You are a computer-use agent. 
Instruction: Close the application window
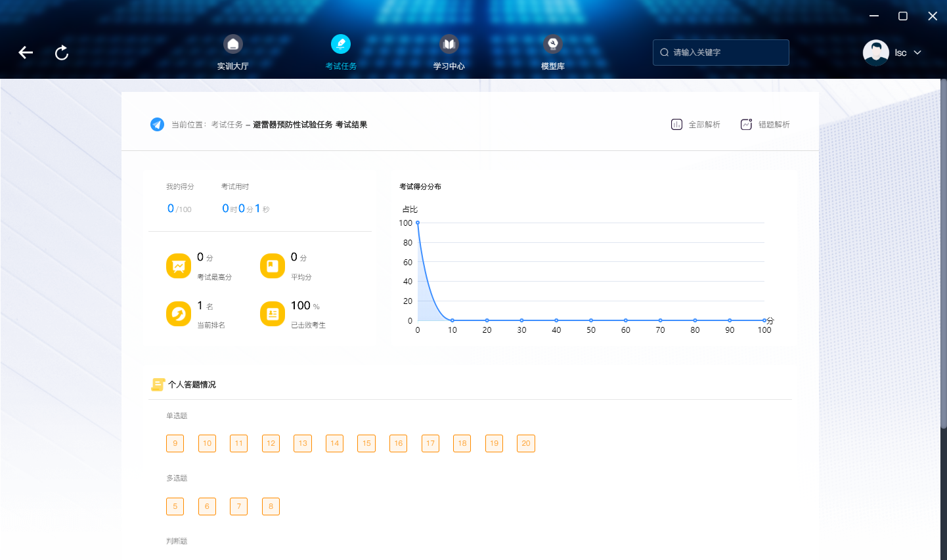point(933,16)
